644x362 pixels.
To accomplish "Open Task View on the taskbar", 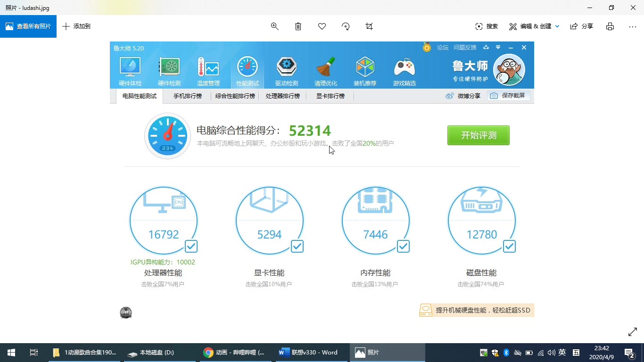I will click(33, 353).
